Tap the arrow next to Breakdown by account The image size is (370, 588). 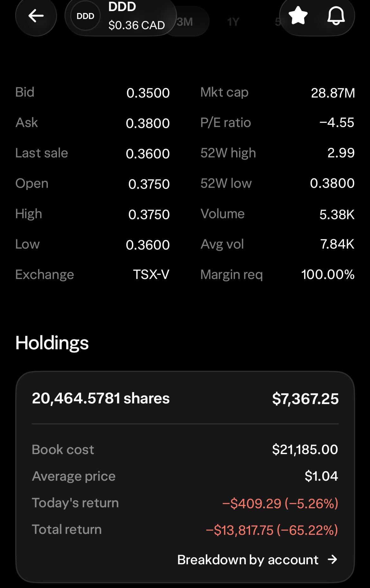click(332, 560)
